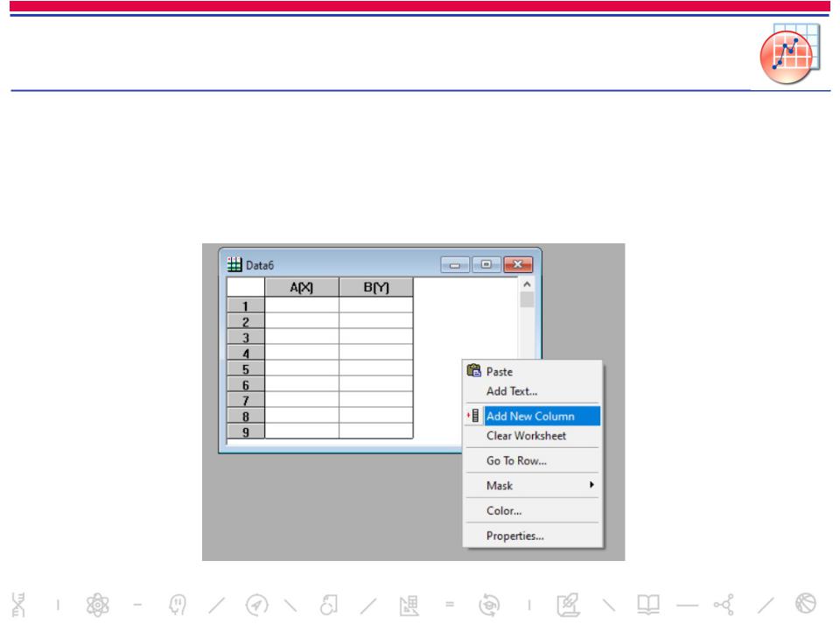Image resolution: width=840 pixels, height=624 pixels.
Task: Click the scroll document footer icon
Action: pyautogui.click(x=329, y=605)
